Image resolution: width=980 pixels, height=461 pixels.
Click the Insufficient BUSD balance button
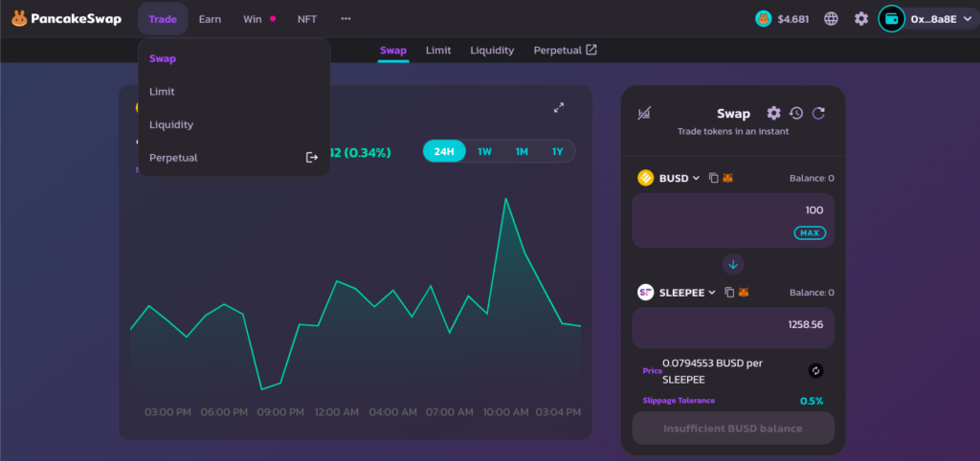click(x=733, y=428)
